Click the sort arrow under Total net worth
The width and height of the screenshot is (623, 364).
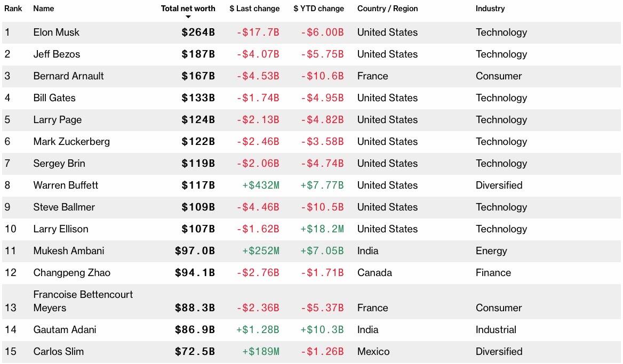(188, 17)
